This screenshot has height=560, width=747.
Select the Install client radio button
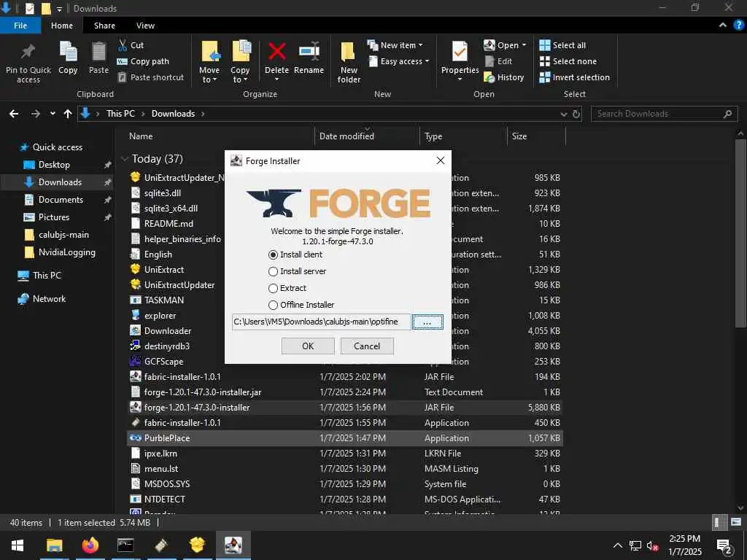point(273,254)
